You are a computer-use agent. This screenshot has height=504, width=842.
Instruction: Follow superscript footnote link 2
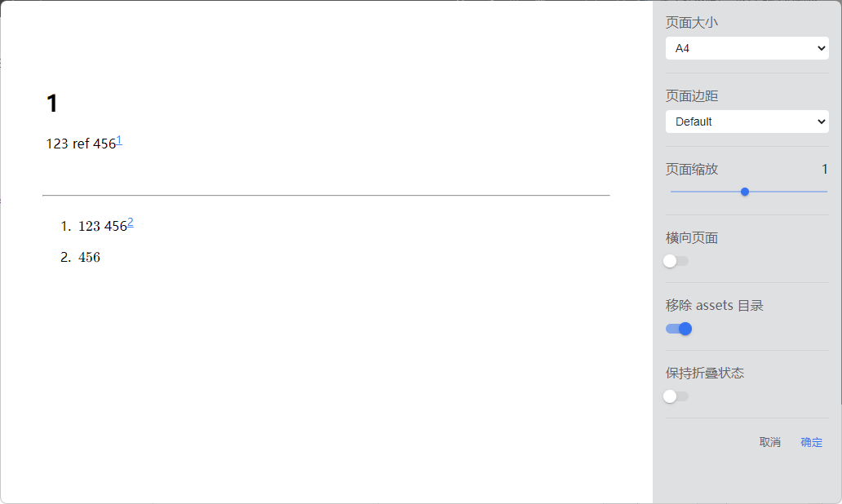(x=131, y=223)
